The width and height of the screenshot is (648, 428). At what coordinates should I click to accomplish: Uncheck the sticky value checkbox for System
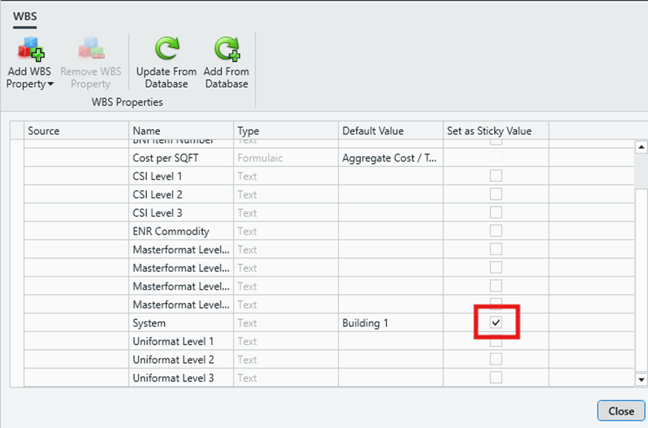pos(496,323)
